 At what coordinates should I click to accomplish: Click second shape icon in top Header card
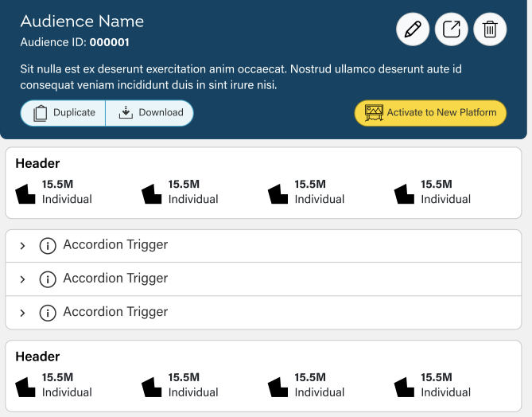pyautogui.click(x=152, y=193)
